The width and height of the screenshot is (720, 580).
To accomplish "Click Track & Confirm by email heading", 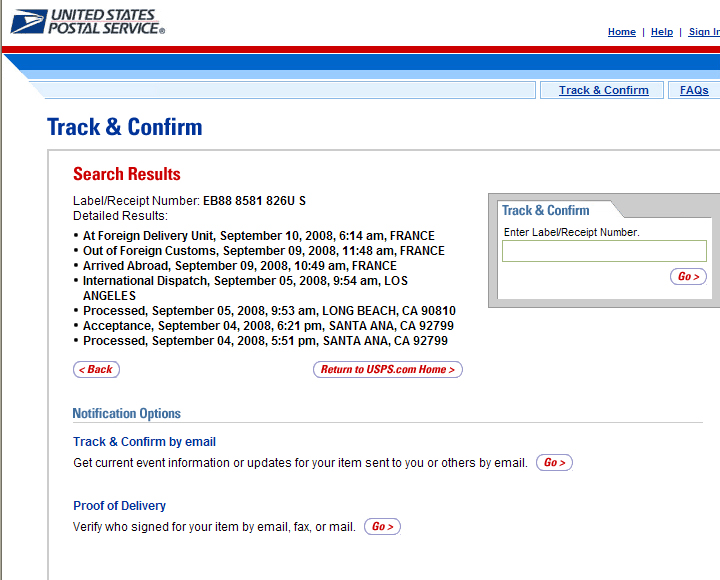I will 144,442.
